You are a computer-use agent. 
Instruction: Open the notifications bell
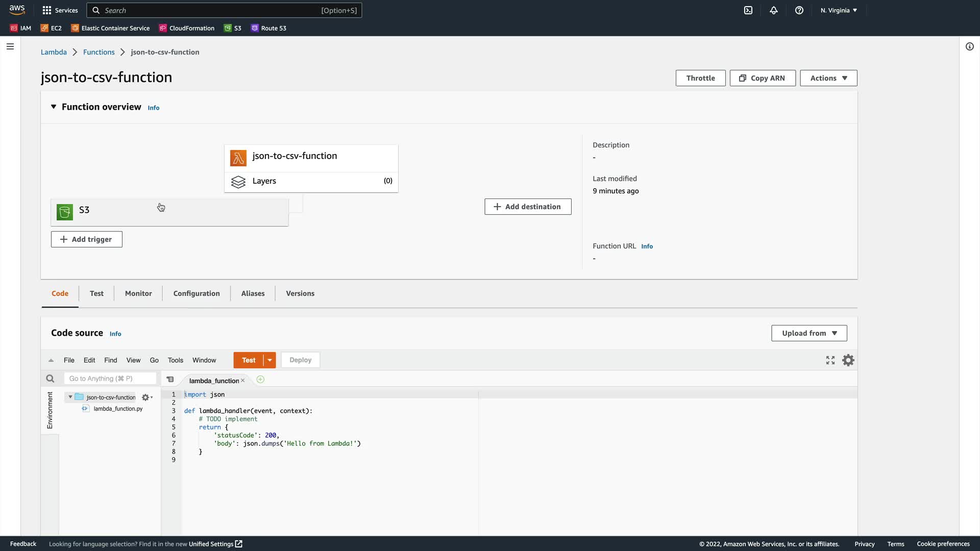coord(774,10)
